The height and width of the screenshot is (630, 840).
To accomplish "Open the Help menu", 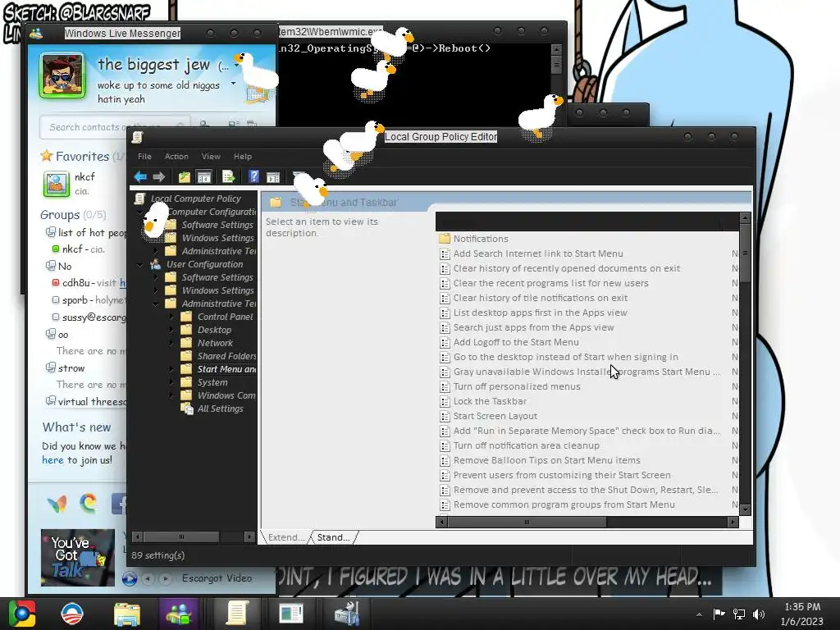I will [243, 157].
